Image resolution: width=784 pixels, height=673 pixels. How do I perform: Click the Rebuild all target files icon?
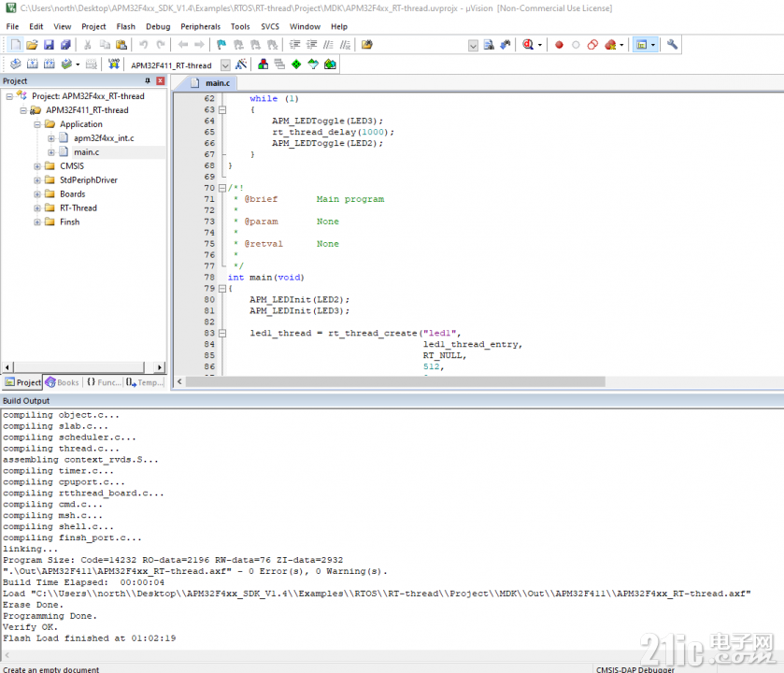click(49, 64)
